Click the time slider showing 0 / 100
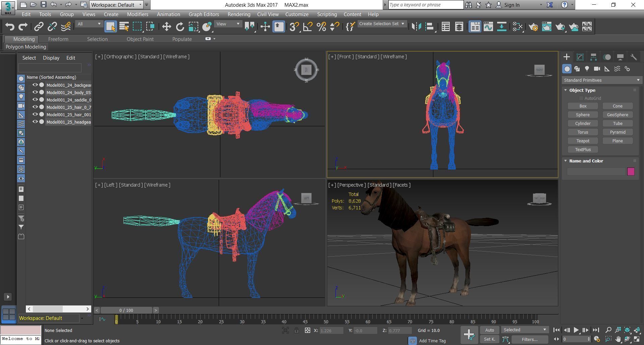Viewport: 644px width, 345px height. point(126,310)
